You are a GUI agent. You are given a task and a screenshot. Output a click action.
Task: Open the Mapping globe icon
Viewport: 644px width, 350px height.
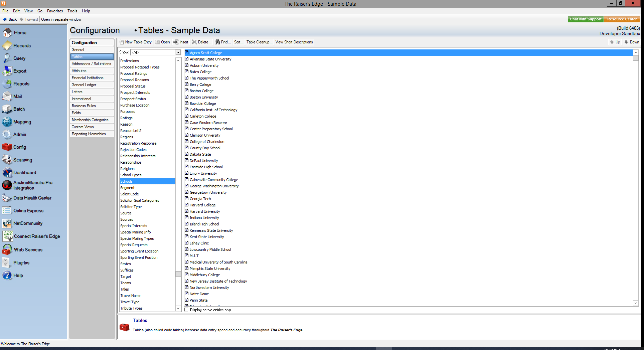pos(7,122)
